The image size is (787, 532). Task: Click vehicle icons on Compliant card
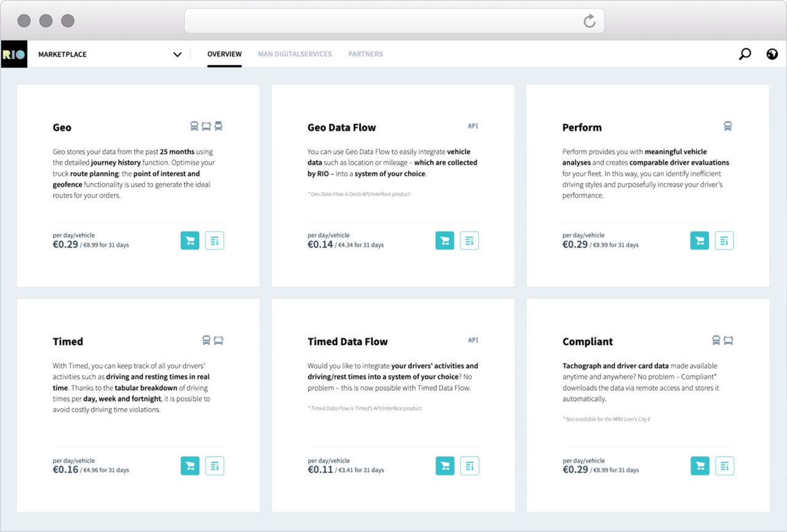point(722,340)
